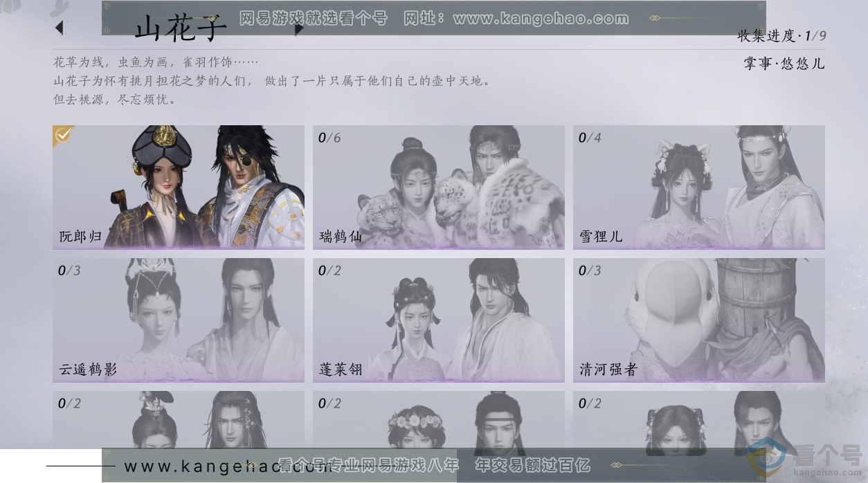Click the 蓬莱翎 name label
868x483 pixels.
click(341, 370)
